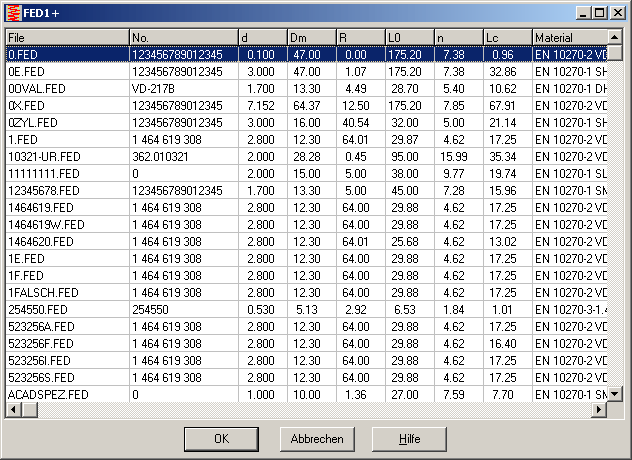This screenshot has width=632, height=460.
Task: Click the vertical scrollbar down arrow
Action: pos(615,395)
